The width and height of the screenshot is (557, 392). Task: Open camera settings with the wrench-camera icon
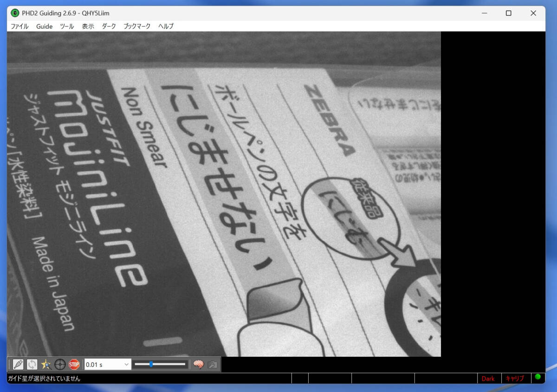pyautogui.click(x=213, y=365)
